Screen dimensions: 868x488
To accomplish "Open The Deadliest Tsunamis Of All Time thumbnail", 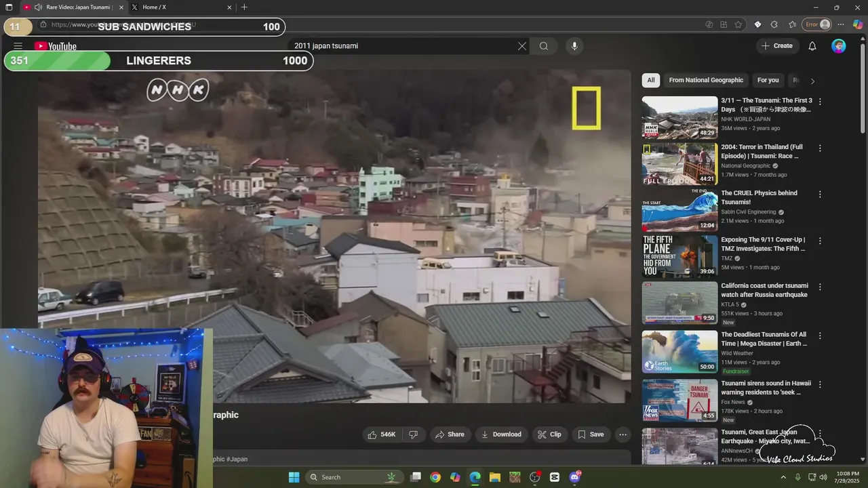I will point(679,352).
